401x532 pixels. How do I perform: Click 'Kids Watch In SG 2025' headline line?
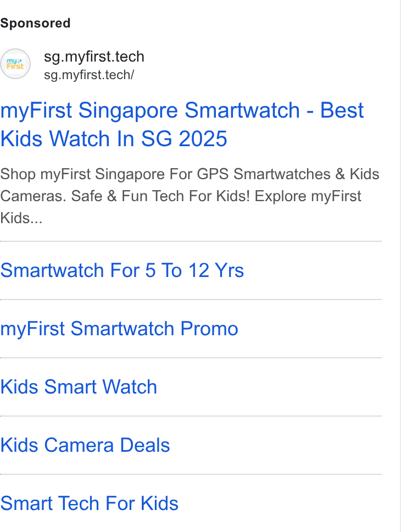click(x=114, y=138)
